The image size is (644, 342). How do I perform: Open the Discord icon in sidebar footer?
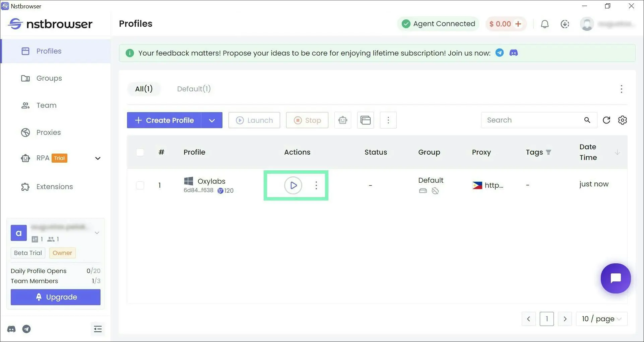[x=11, y=329]
